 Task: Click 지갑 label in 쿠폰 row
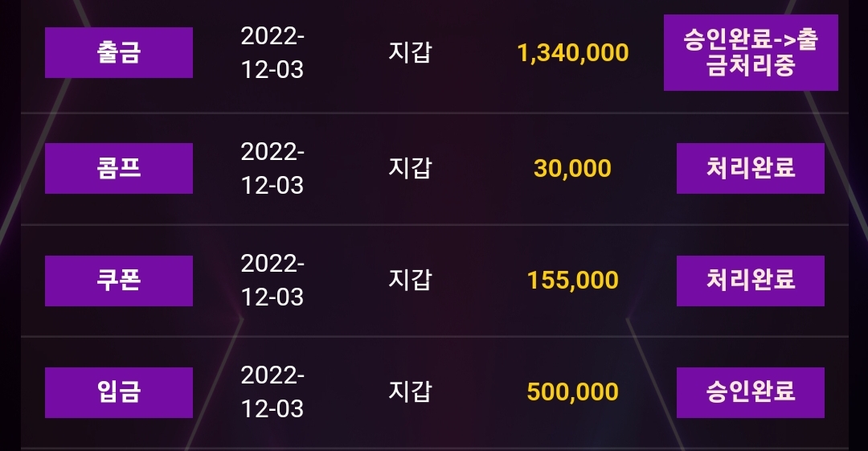[410, 280]
